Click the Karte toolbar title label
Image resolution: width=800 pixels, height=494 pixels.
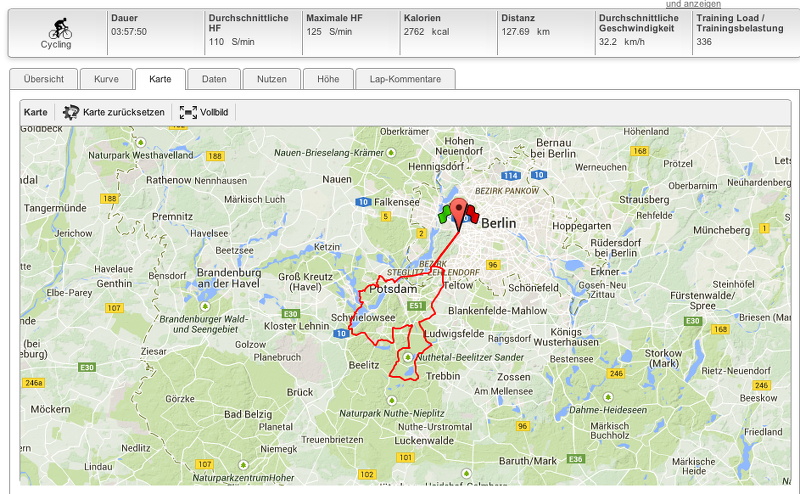(x=36, y=112)
